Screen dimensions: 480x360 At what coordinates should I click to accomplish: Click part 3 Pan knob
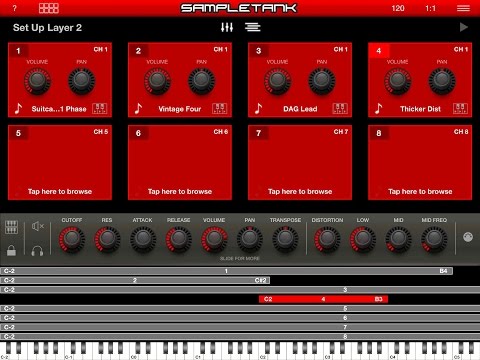[x=322, y=81]
